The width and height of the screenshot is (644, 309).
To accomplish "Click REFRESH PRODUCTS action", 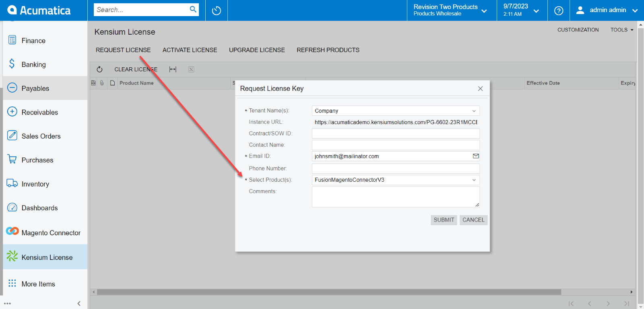I will pyautogui.click(x=328, y=50).
